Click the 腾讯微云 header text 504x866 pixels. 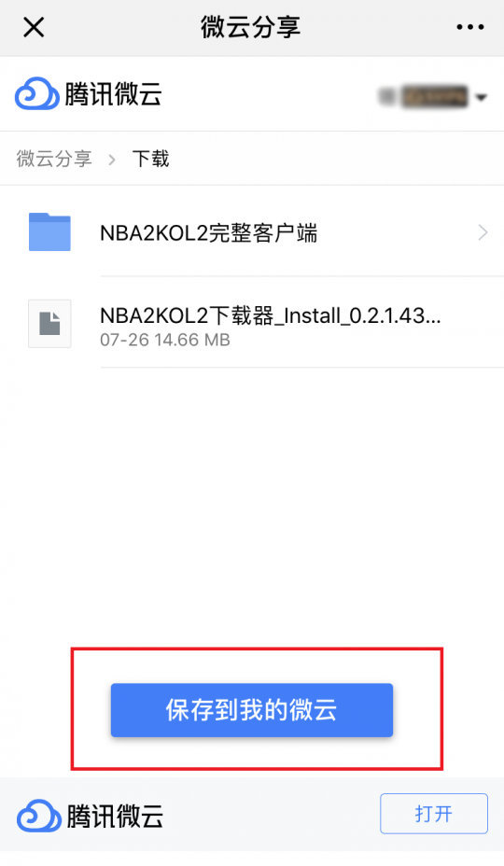point(113,94)
